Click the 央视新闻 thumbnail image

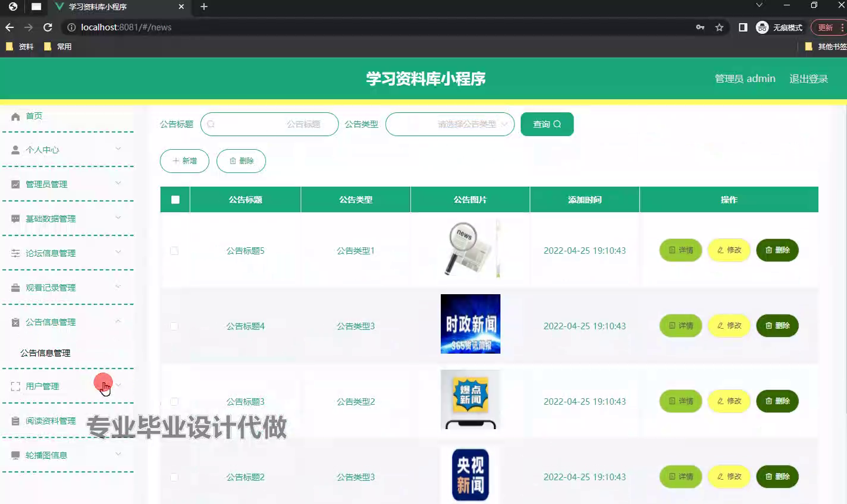(470, 475)
